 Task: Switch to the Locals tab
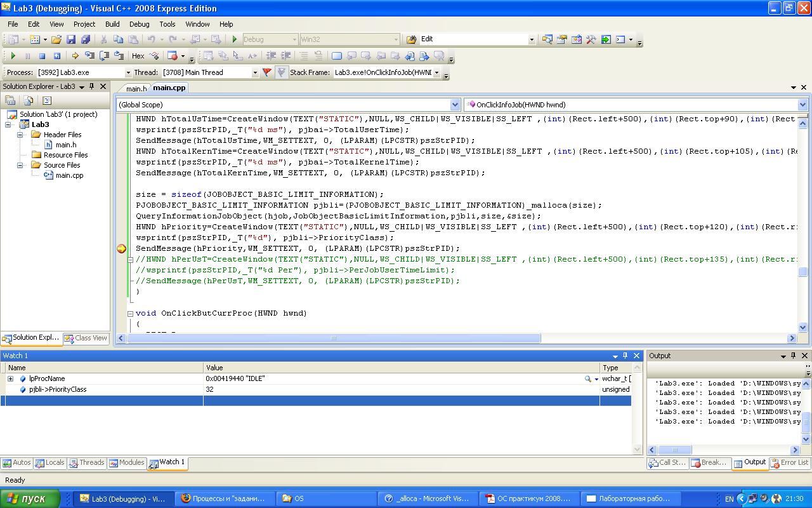[50, 463]
